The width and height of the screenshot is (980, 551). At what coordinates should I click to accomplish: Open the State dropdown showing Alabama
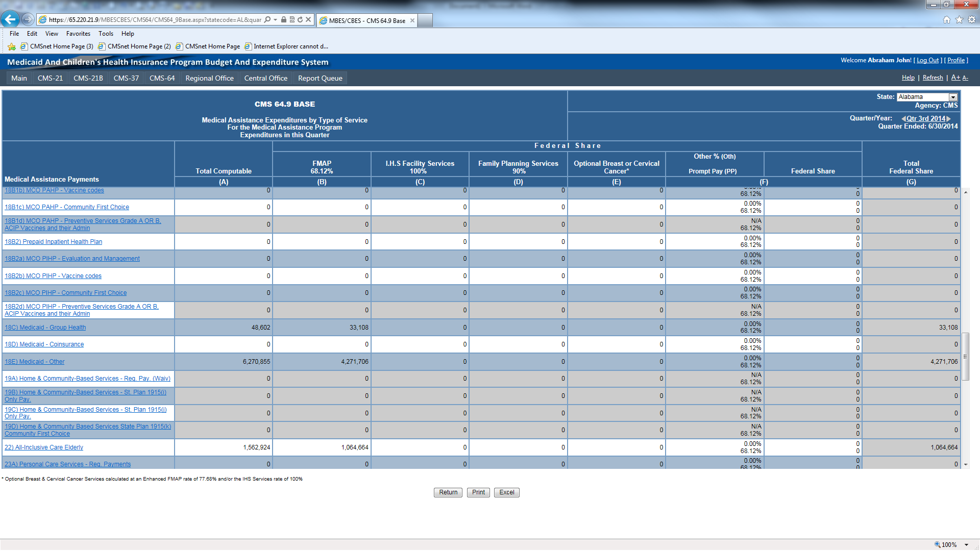coord(952,97)
